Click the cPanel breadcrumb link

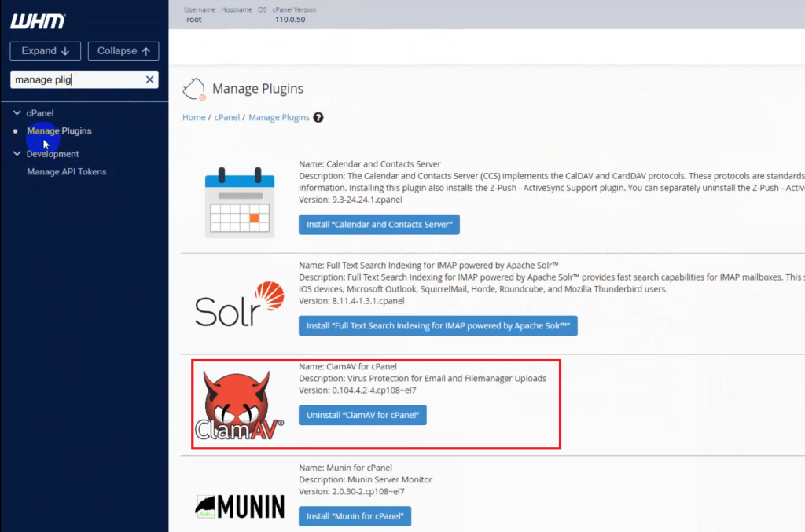[x=226, y=117]
